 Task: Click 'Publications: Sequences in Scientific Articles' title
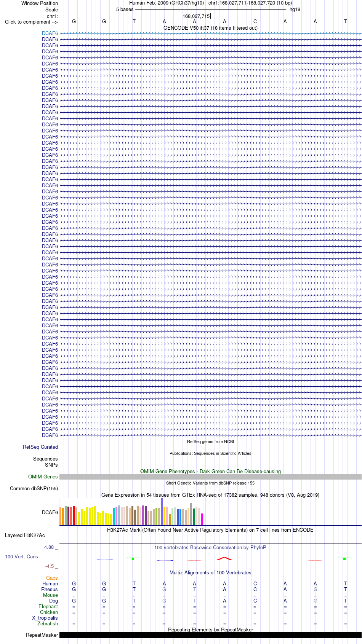pos(210,453)
